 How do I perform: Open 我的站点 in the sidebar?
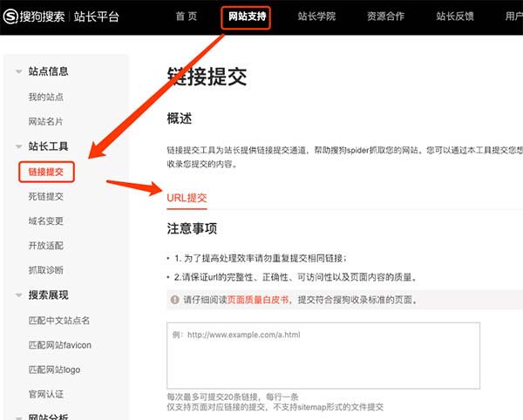point(45,97)
